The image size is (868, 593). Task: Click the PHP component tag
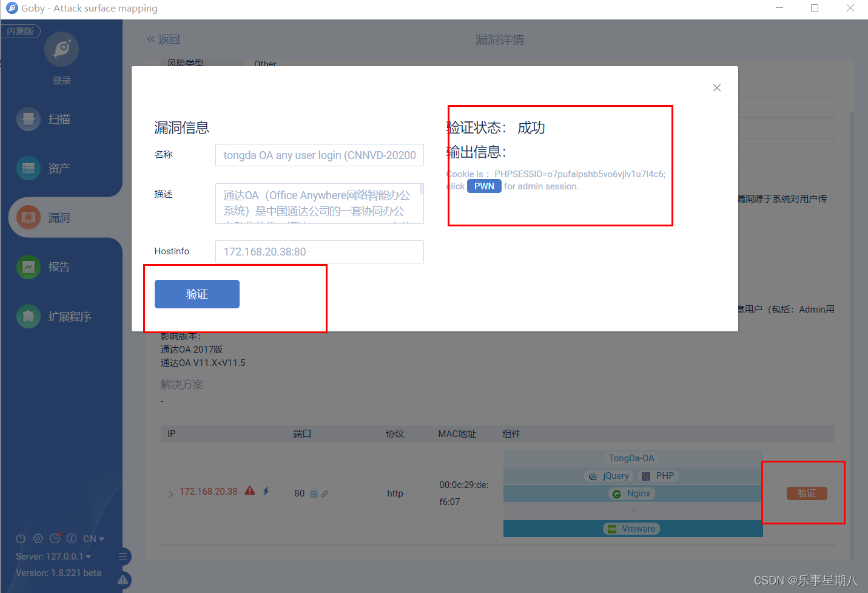[658, 476]
